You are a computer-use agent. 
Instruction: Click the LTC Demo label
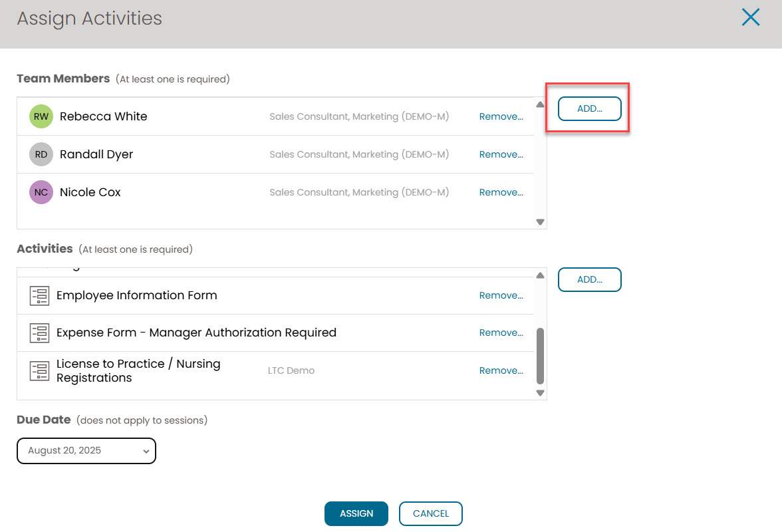pyautogui.click(x=291, y=371)
